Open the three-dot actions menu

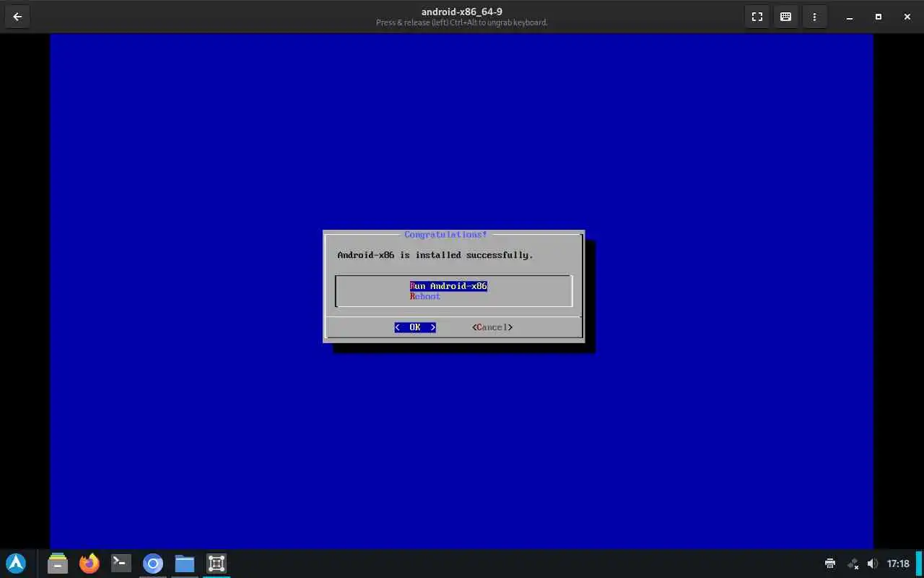click(x=815, y=17)
